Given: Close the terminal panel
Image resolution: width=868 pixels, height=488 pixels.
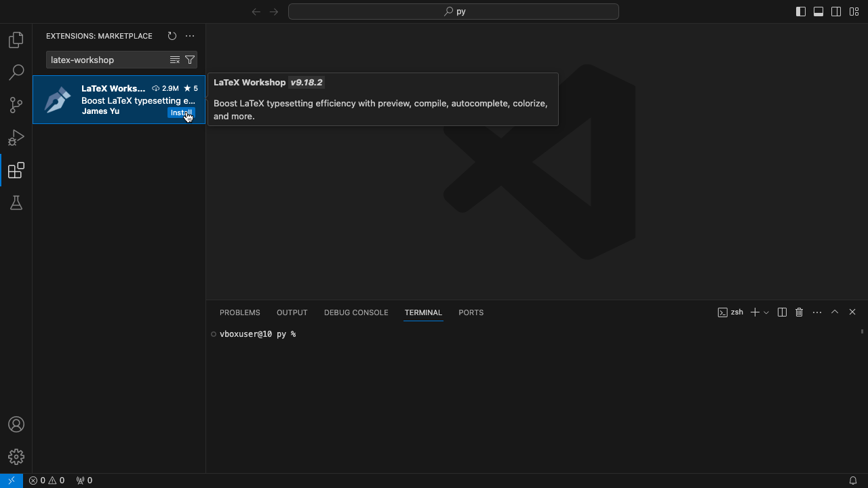Looking at the screenshot, I should (x=852, y=312).
